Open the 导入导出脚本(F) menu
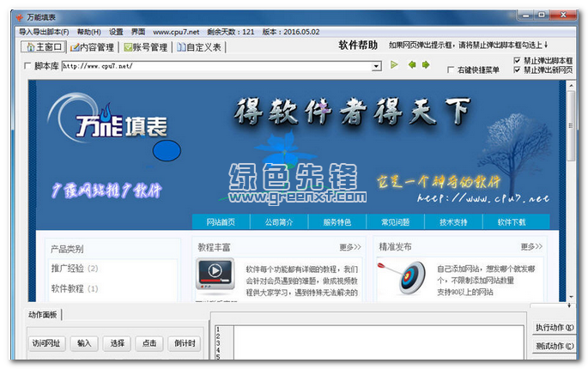 tap(44, 32)
